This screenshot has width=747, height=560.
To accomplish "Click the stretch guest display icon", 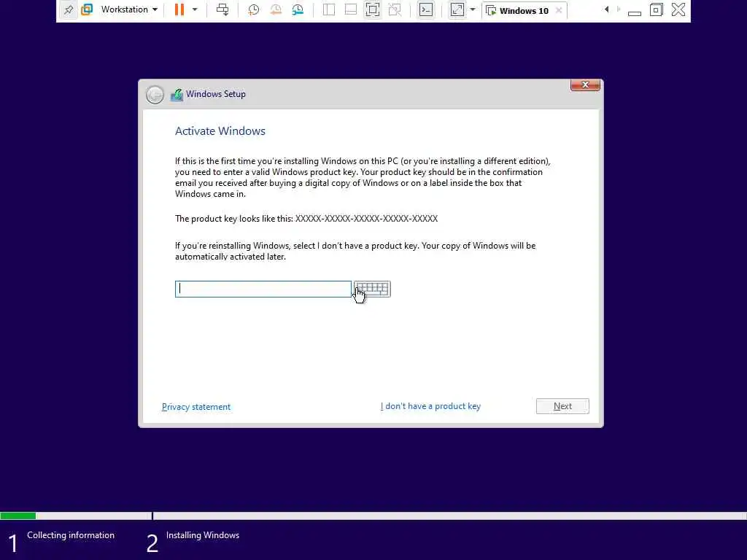I will (457, 10).
